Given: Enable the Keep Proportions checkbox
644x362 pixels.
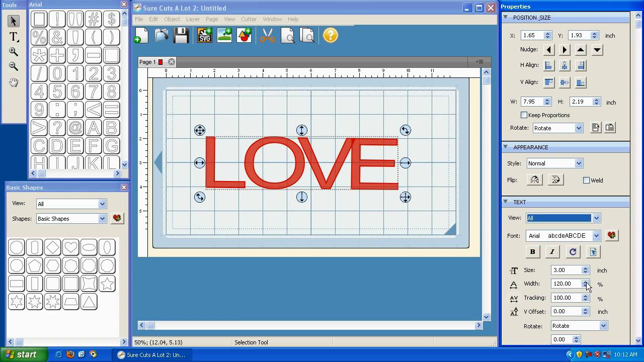Looking at the screenshot, I should 524,115.
